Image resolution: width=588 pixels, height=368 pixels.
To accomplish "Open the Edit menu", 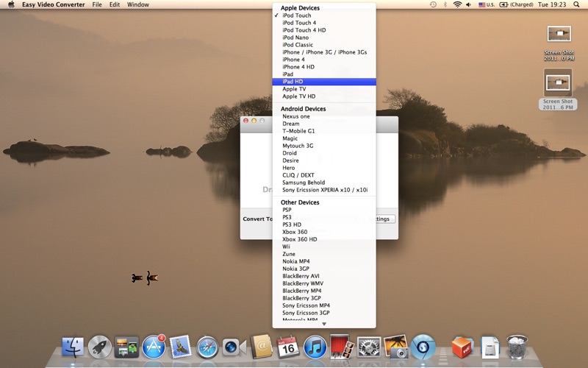I will pyautogui.click(x=115, y=4).
